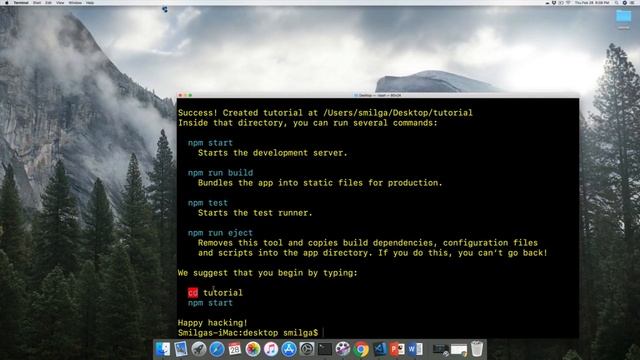Screen dimensions: 640x360
Task: Click the Terminal prompt after 'smilga$'
Action: [x=323, y=333]
